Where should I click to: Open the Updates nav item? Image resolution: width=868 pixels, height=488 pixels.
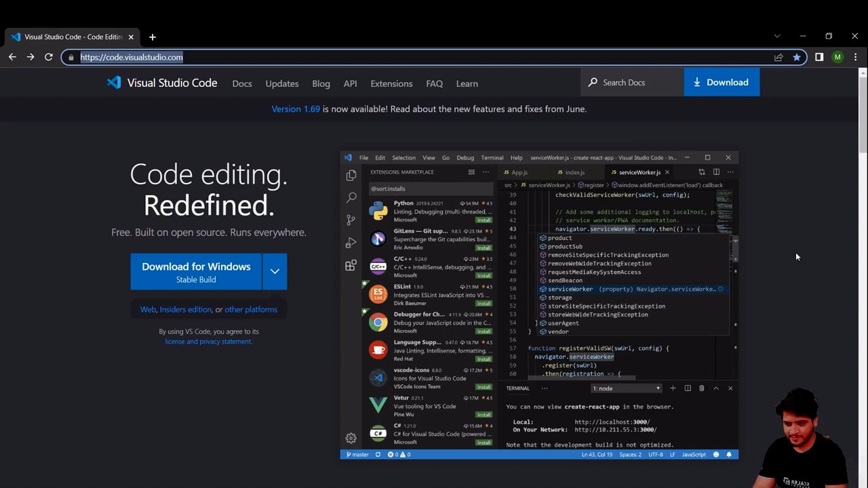282,83
